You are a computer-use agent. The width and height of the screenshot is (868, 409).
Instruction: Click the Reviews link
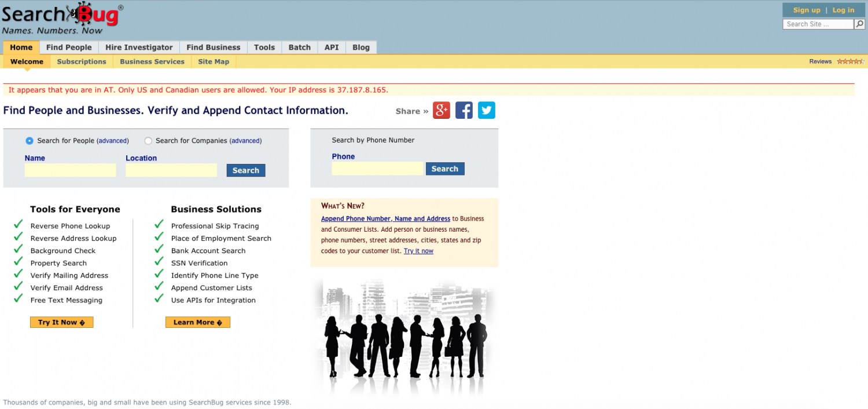821,61
